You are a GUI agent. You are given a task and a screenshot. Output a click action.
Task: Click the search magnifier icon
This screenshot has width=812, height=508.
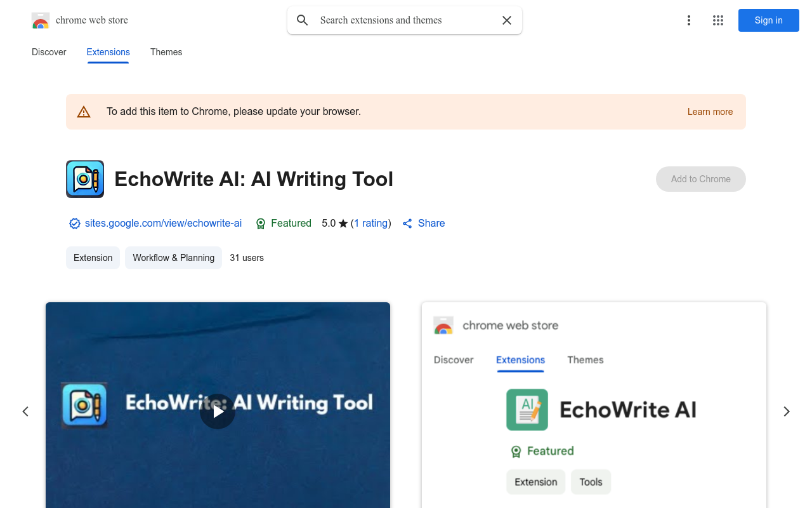point(303,20)
